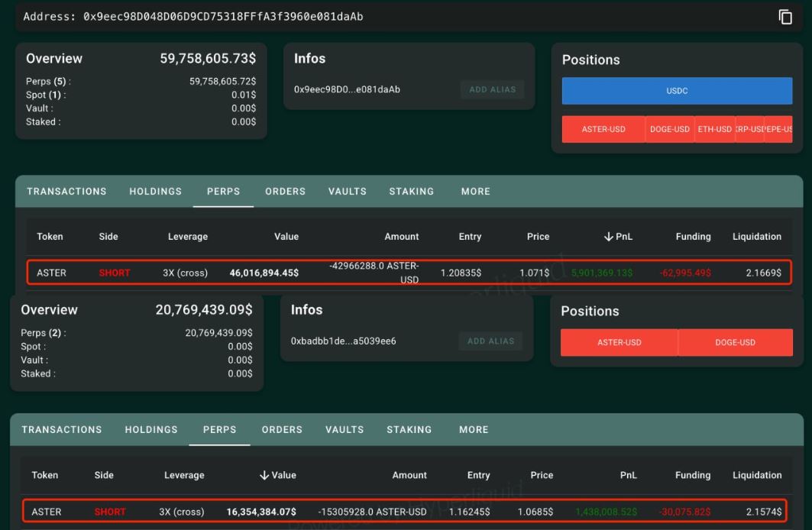Add an alias for wallet 0xbadbb1de
Viewport: 812px width, 530px height.
491,341
